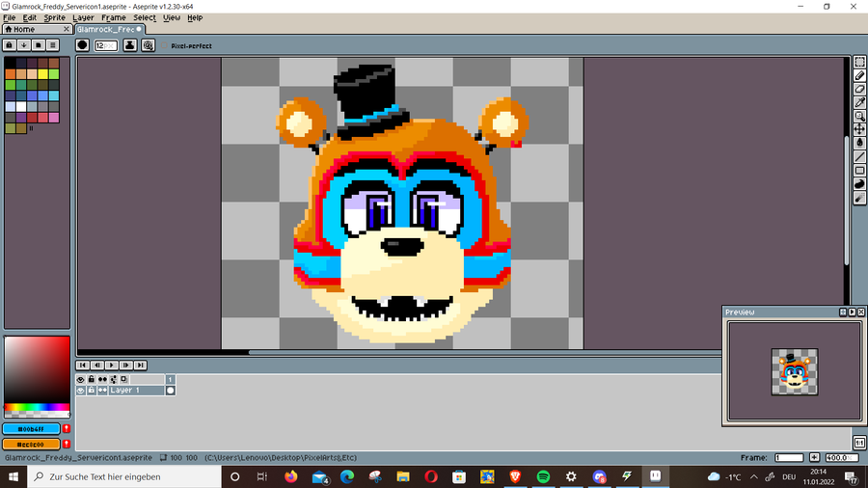Click frame 1 header in timeline
This screenshot has height=488, width=868.
171,380
